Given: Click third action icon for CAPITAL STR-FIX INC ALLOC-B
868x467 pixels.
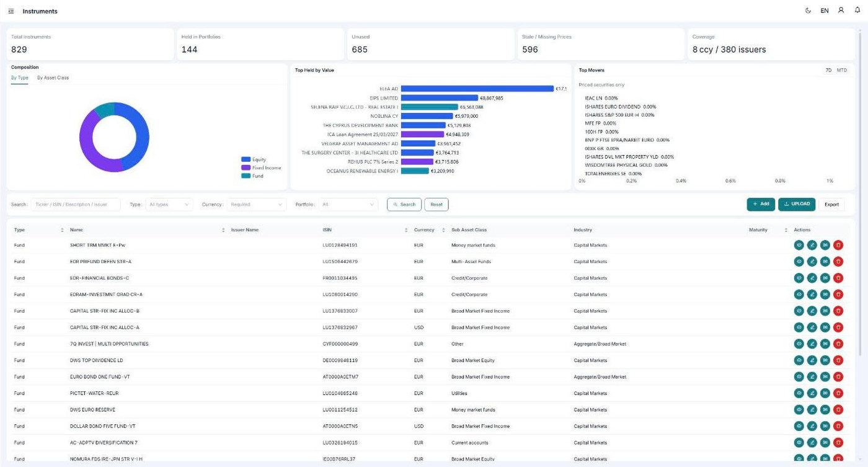Looking at the screenshot, I should click(x=825, y=311).
